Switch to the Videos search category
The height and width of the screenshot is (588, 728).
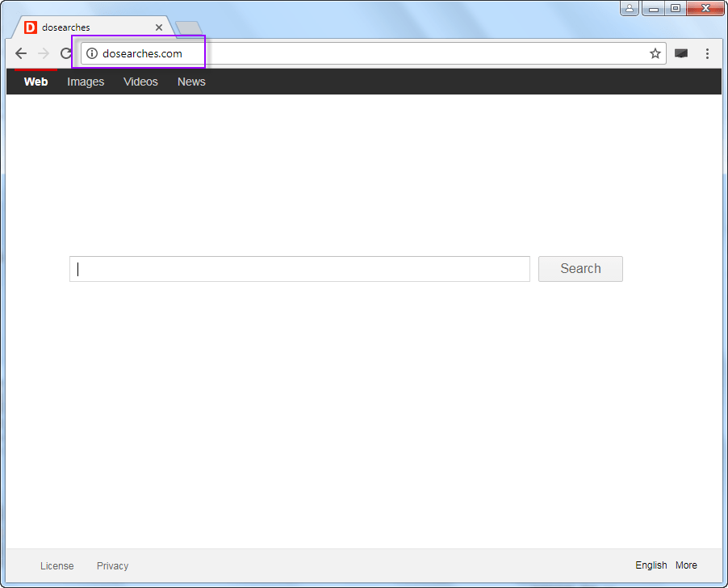[140, 82]
